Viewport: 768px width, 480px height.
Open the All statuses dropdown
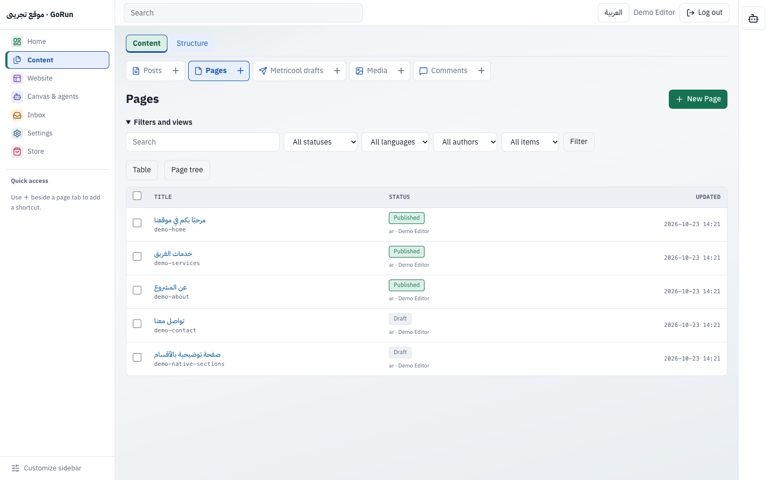click(x=321, y=142)
